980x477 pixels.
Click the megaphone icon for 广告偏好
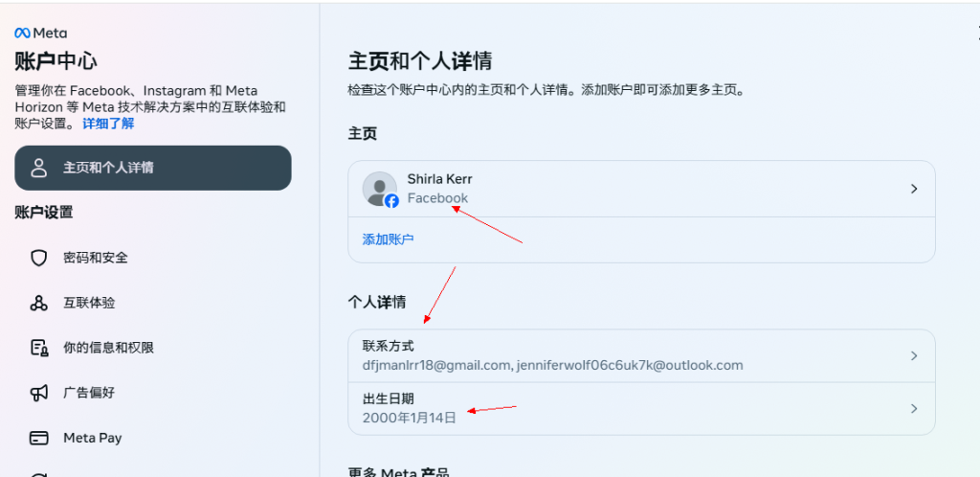(39, 393)
